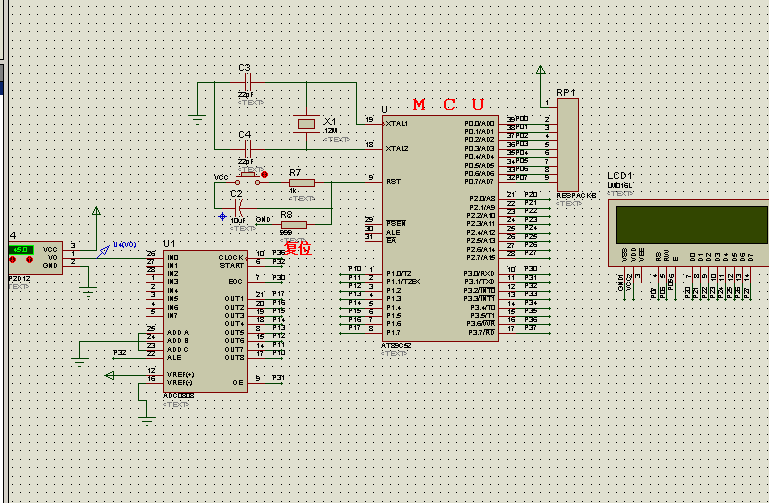This screenshot has width=769, height=503.
Task: Select the P17 net label on MCU
Action: pyautogui.click(x=355, y=327)
